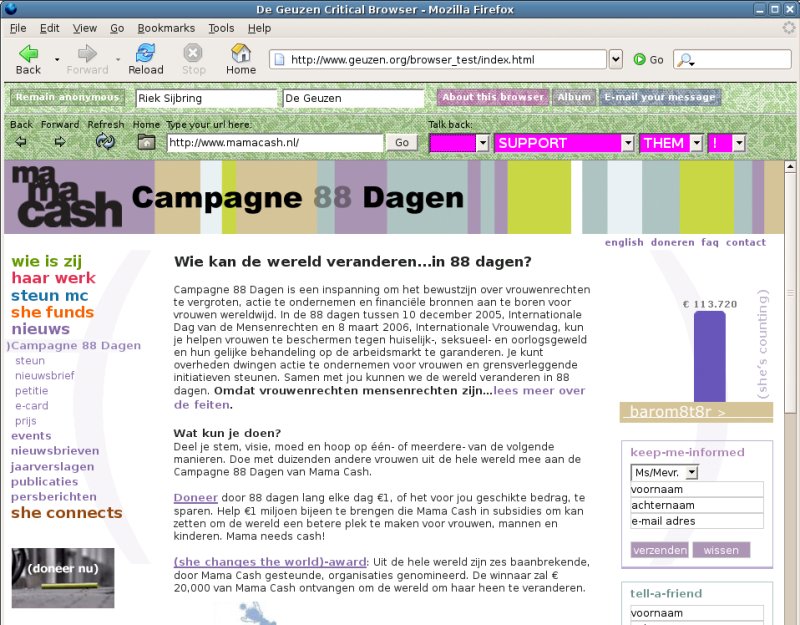The image size is (800, 625).
Task: Click doneren top link
Action: [672, 242]
